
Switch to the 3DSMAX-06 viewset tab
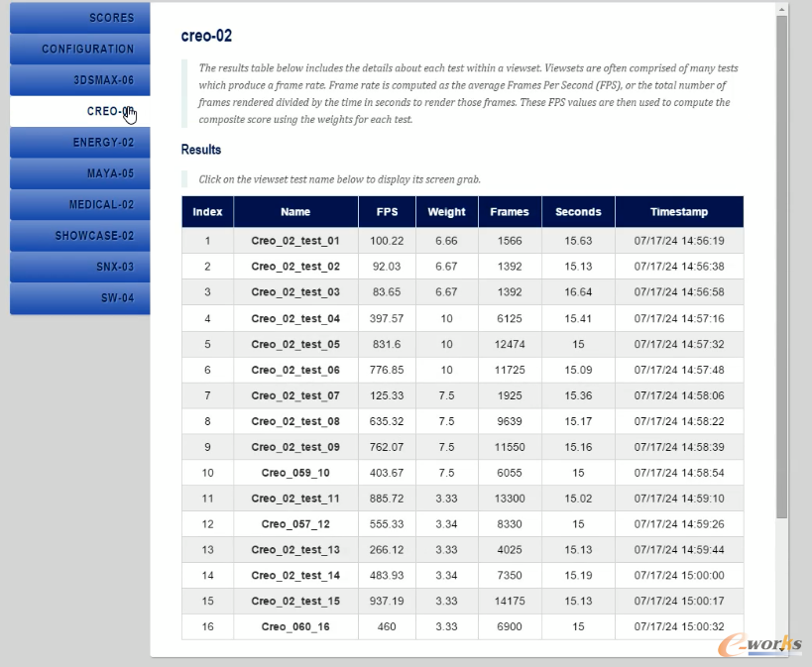pos(80,80)
